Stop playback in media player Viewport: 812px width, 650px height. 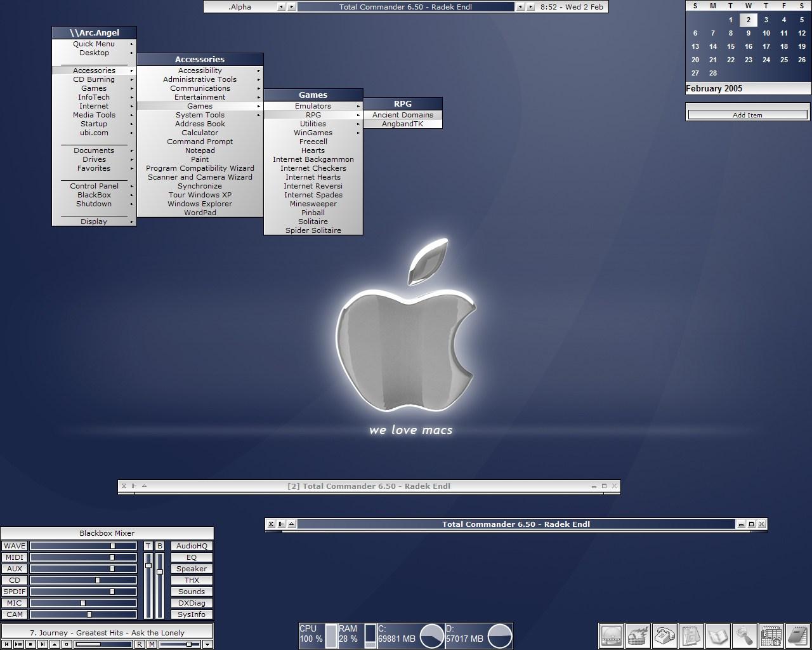coord(30,644)
